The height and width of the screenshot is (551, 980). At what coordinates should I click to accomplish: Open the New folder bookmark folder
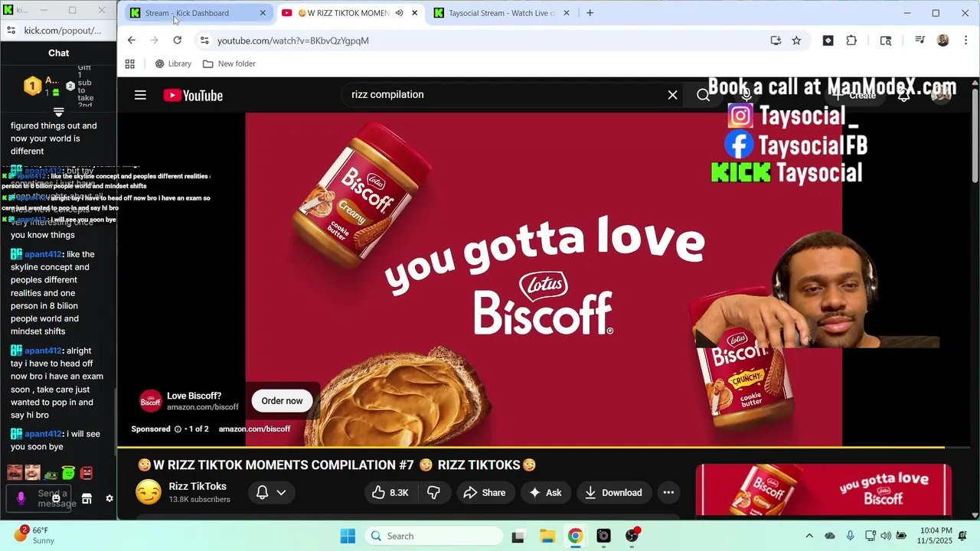coord(229,64)
